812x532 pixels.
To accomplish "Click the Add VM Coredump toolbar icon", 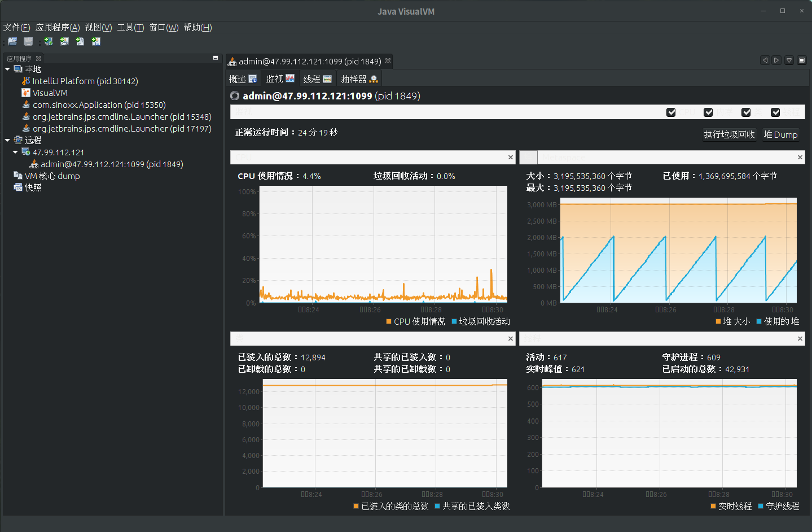I will click(80, 41).
